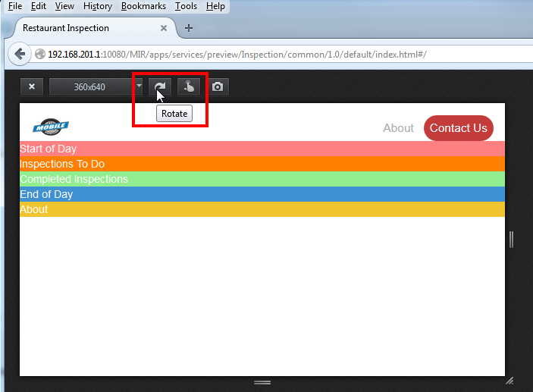The width and height of the screenshot is (533, 392).
Task: Open the History menu
Action: 98,6
